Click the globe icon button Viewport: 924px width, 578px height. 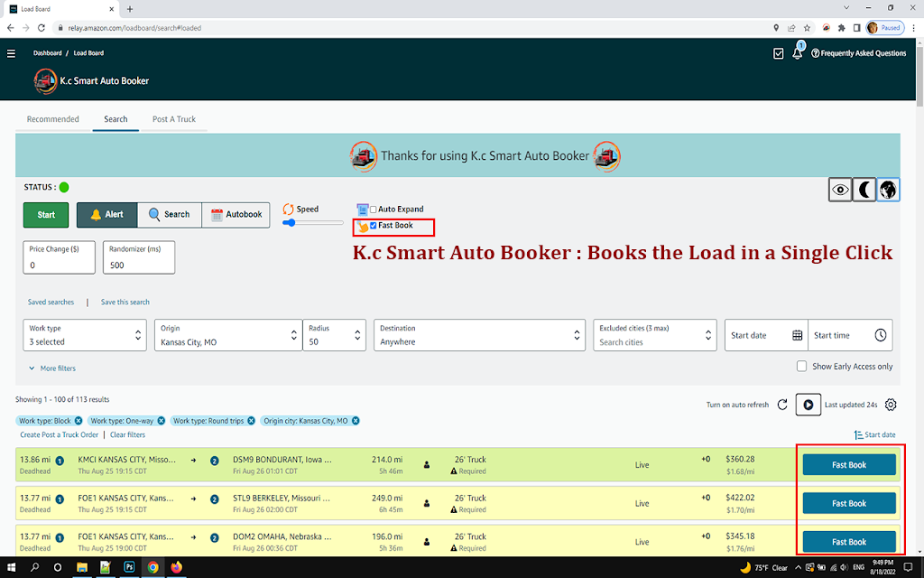[888, 190]
